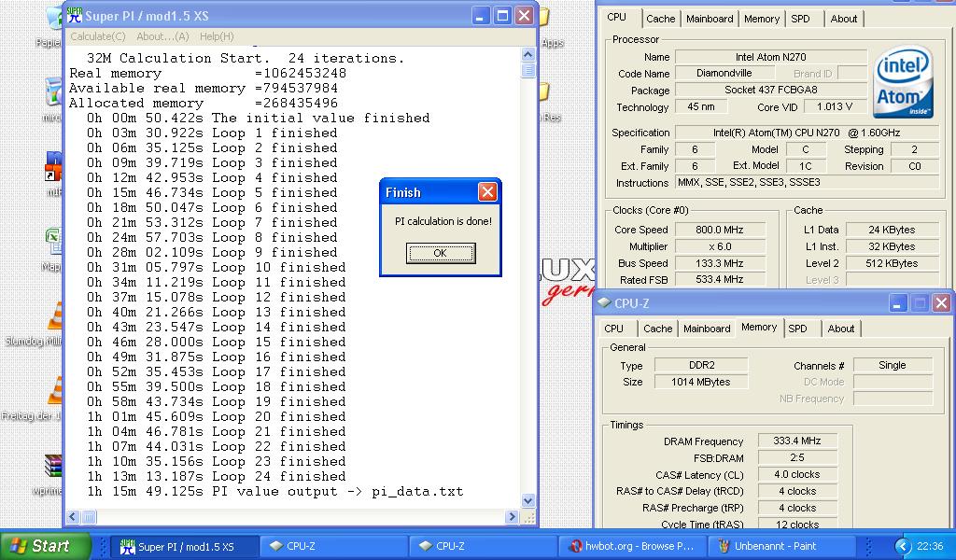
Task: Select the Cache tab in upper CPU-Z window
Action: point(660,19)
